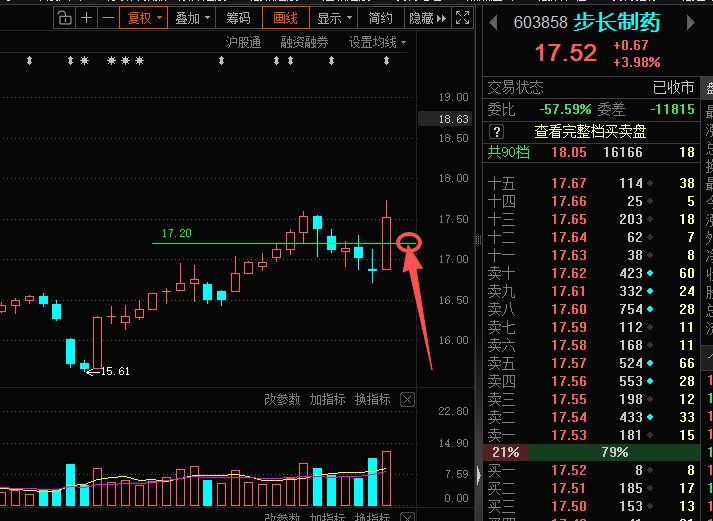The height and width of the screenshot is (521, 713).
Task: Select the 卖一 row at 17.53
Action: pos(591,435)
